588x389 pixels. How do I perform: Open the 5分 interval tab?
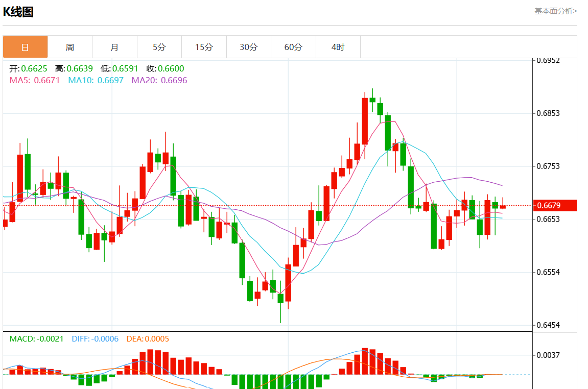(159, 47)
